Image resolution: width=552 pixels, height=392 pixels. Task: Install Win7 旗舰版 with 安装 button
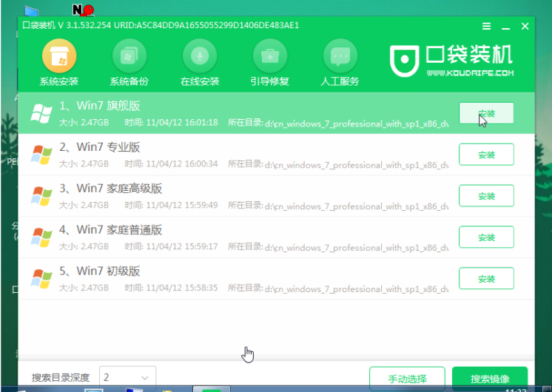pos(486,113)
